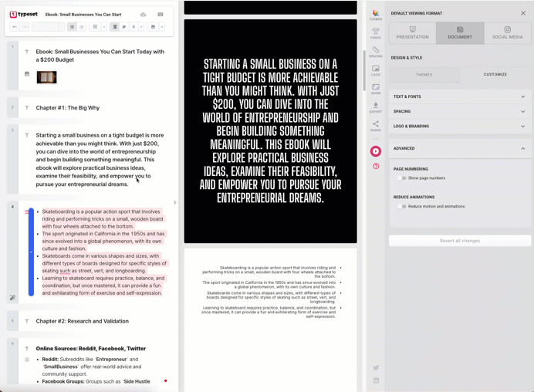Click the Revert all changes button
This screenshot has width=534, height=392.
(x=460, y=241)
